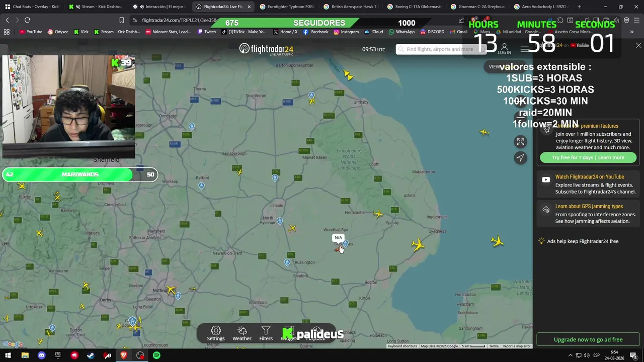Select aircraft off the coast east of Grimsby
The image size is (644, 362).
[484, 132]
